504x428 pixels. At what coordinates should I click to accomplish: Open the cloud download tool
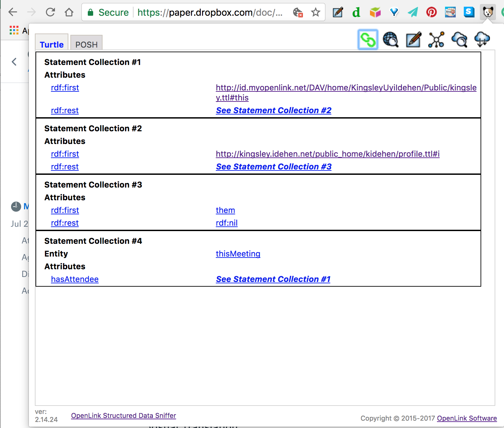pyautogui.click(x=482, y=39)
